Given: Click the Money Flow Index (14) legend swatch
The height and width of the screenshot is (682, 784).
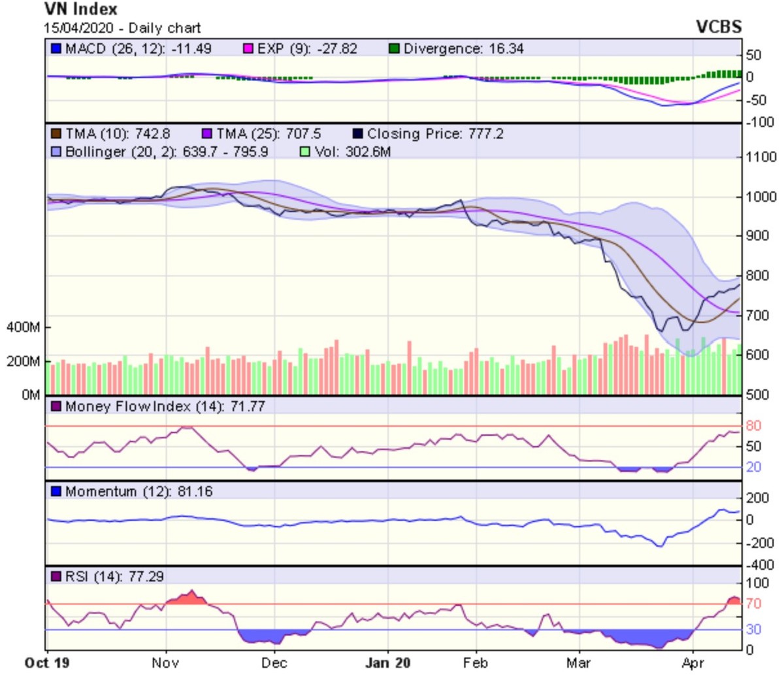Looking at the screenshot, I should pyautogui.click(x=56, y=406).
